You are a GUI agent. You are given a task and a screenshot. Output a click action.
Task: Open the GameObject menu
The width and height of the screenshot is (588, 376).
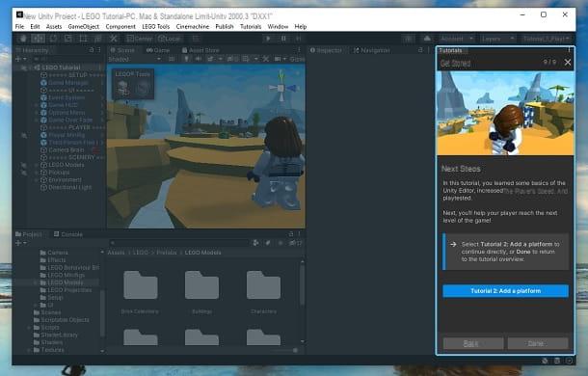[x=84, y=27]
